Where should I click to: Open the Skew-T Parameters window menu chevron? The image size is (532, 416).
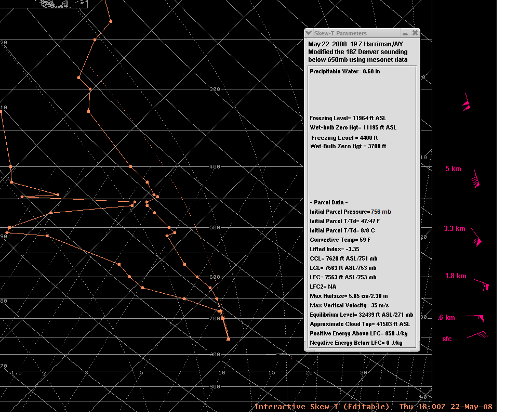(309, 33)
